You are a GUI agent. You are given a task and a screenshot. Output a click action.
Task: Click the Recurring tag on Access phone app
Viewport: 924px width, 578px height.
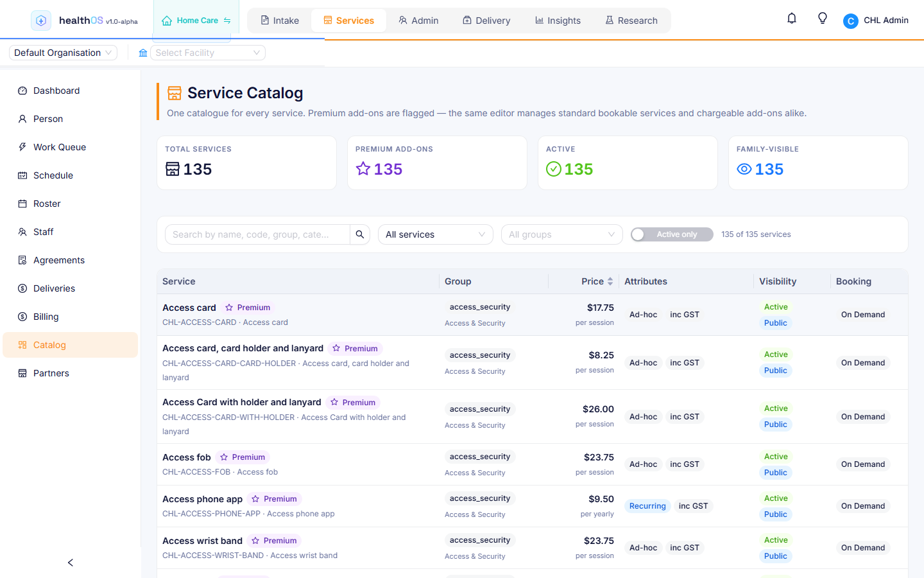(x=647, y=506)
